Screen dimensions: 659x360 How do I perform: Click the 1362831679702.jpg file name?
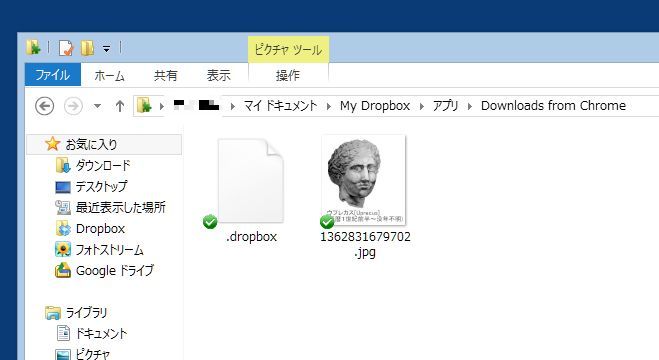coord(365,244)
